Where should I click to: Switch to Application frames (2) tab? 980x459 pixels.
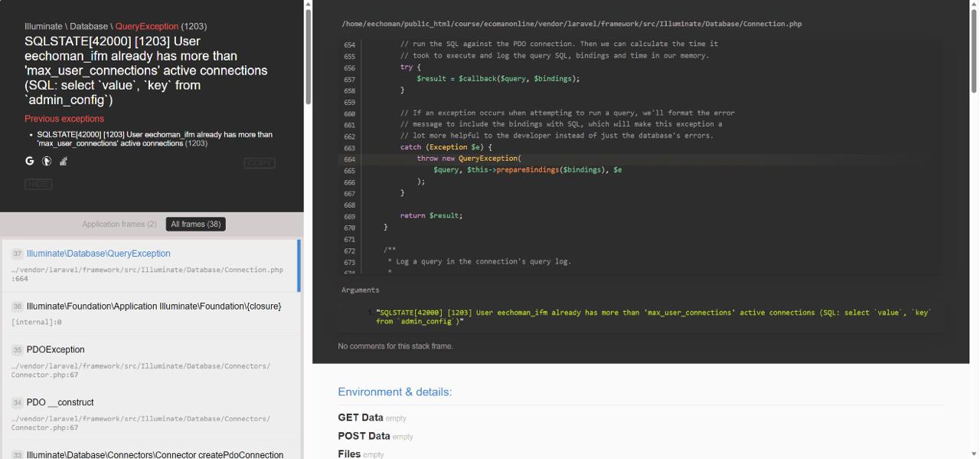(x=119, y=225)
